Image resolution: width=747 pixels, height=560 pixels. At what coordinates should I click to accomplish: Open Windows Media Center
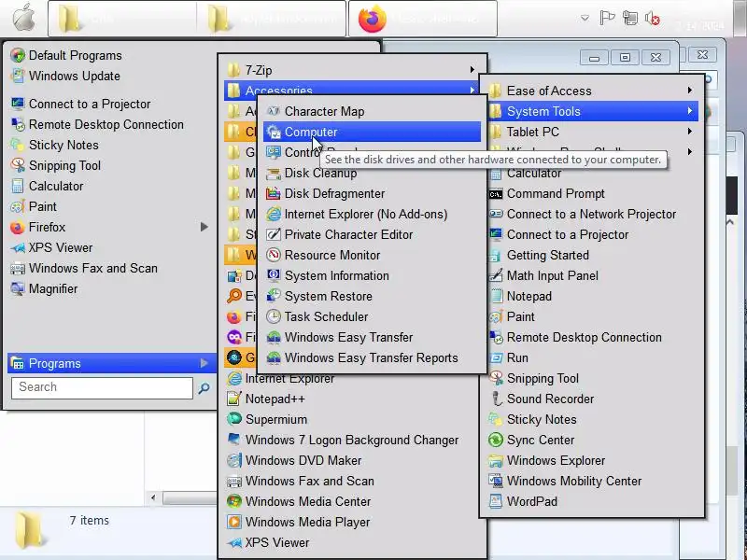pos(352,501)
